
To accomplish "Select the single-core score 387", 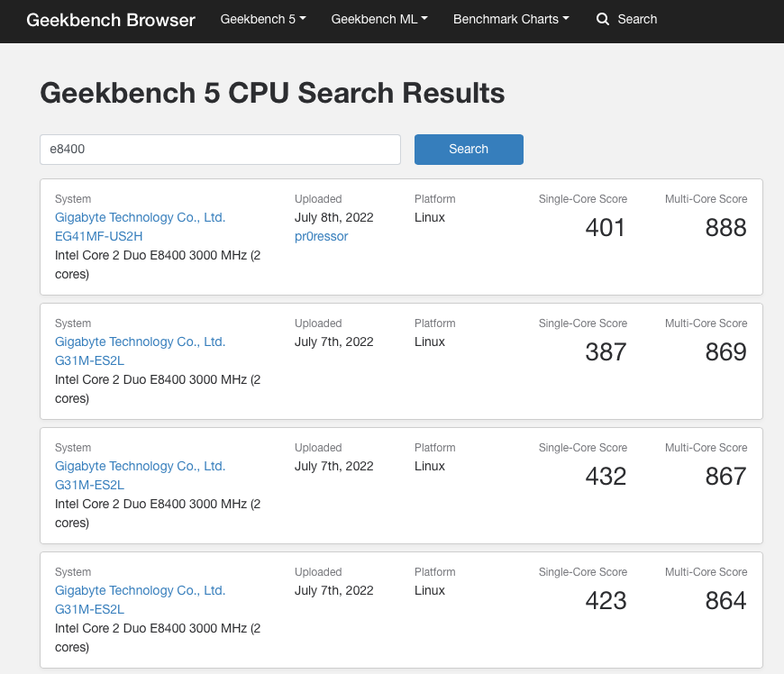I will pyautogui.click(x=606, y=352).
